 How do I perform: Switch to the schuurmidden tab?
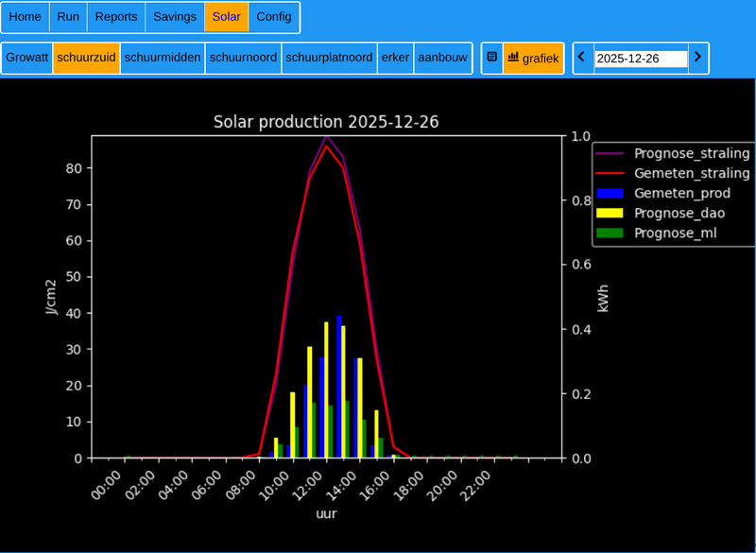(x=163, y=58)
